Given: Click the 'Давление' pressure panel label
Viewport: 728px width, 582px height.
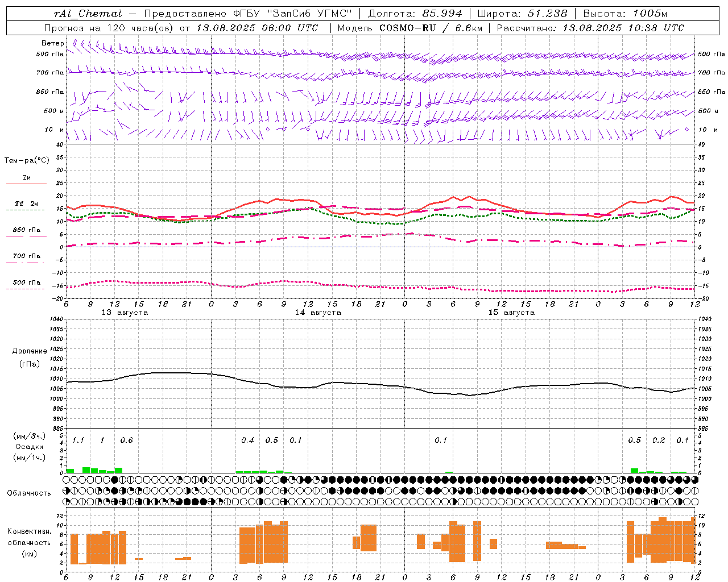Looking at the screenshot, I should [29, 351].
